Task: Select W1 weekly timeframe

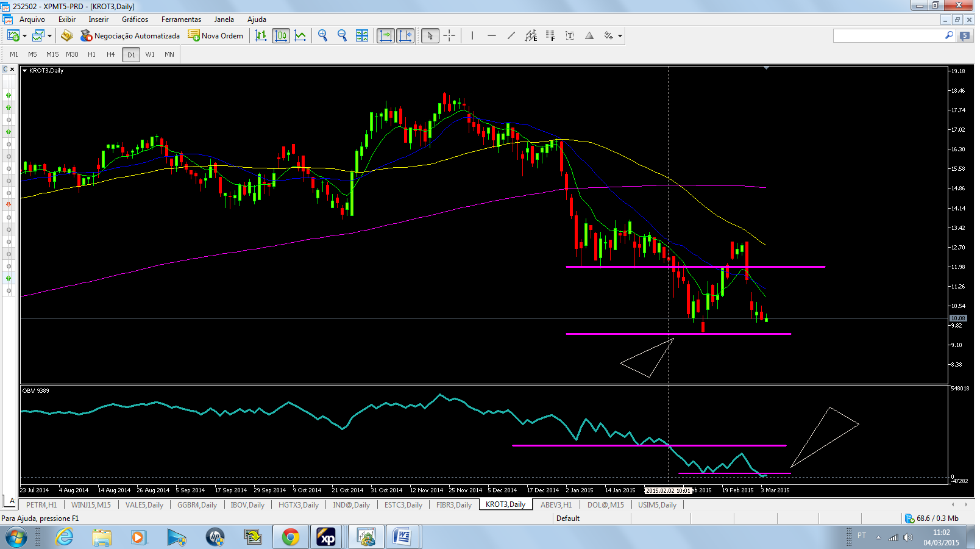Action: (x=150, y=54)
